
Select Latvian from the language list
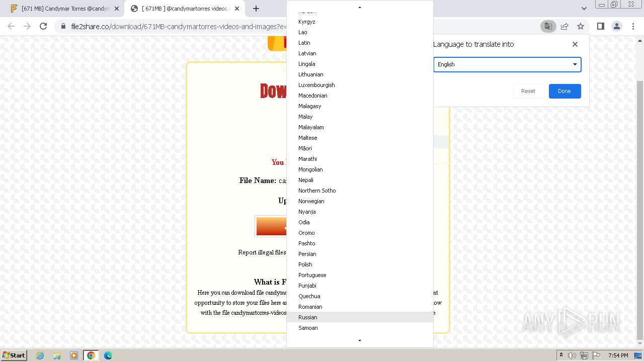pos(360,53)
